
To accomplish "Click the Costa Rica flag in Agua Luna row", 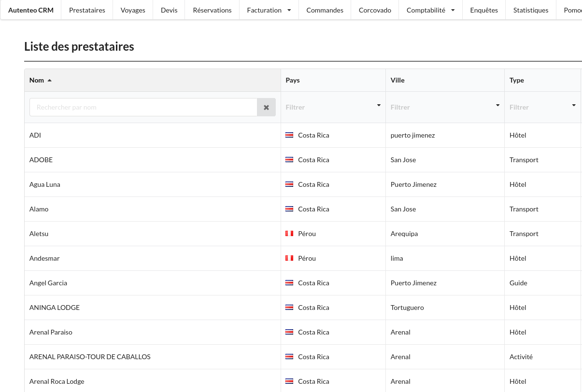I will [289, 184].
